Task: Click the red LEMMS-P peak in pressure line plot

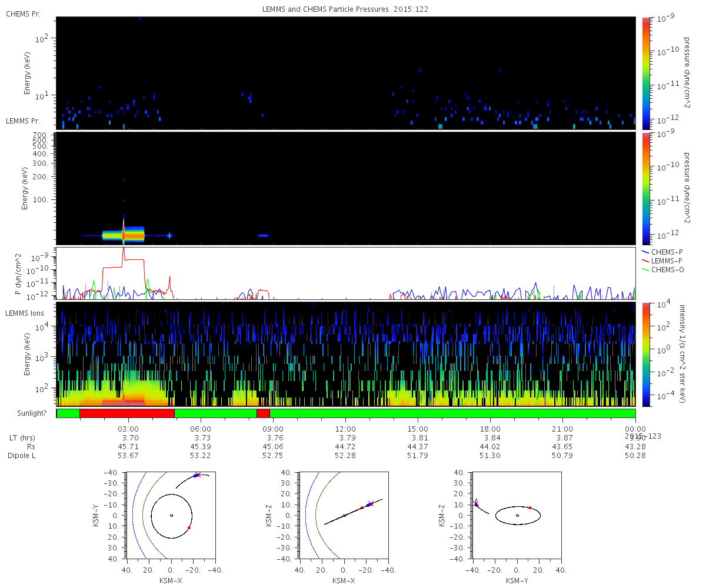Action: [x=124, y=249]
